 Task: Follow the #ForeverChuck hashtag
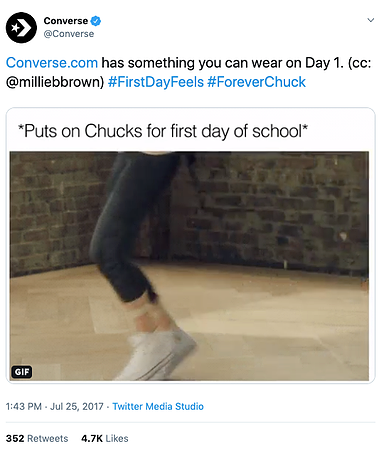tap(256, 82)
